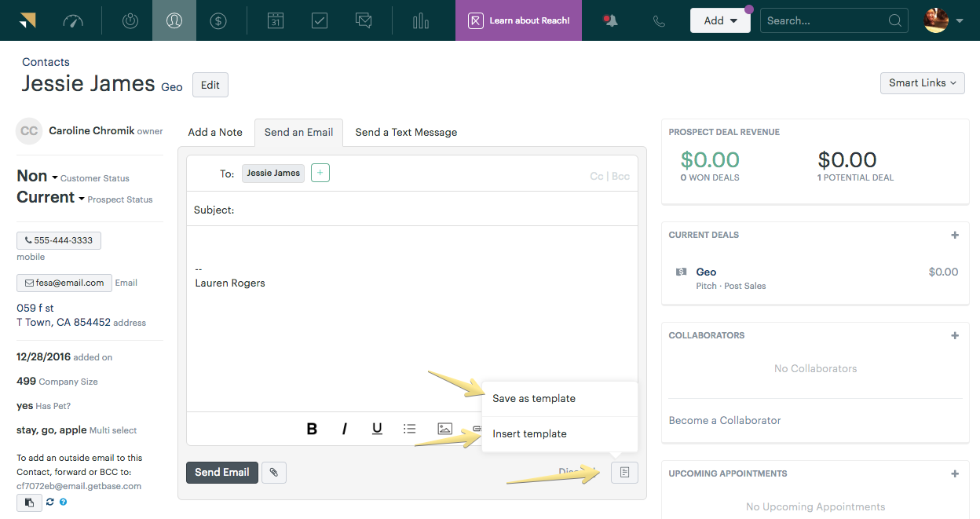Open the Communication Center envelope icon
980x519 pixels.
[x=363, y=20]
